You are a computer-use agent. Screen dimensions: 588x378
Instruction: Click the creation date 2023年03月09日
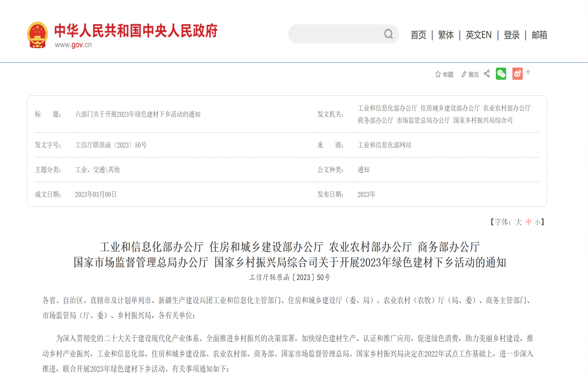click(x=96, y=194)
